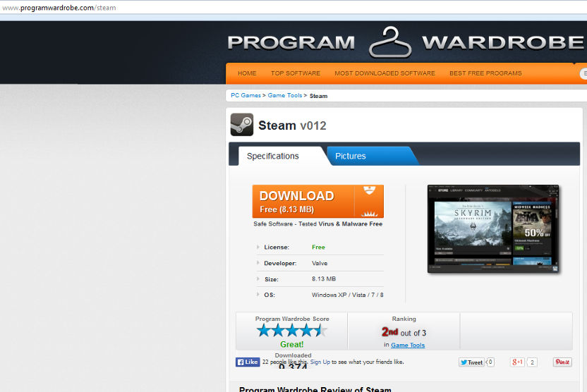Follow the PC Games breadcrumb link
Screen dimensions: 587x392
(x=246, y=95)
